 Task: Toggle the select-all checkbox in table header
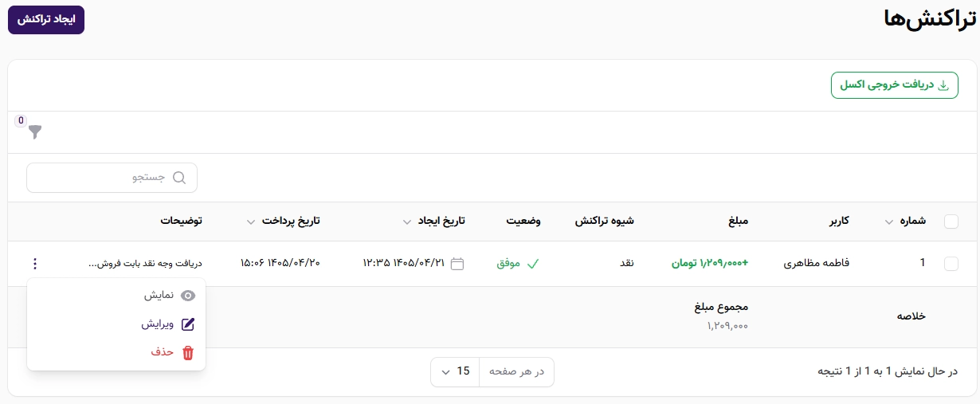[x=951, y=222]
